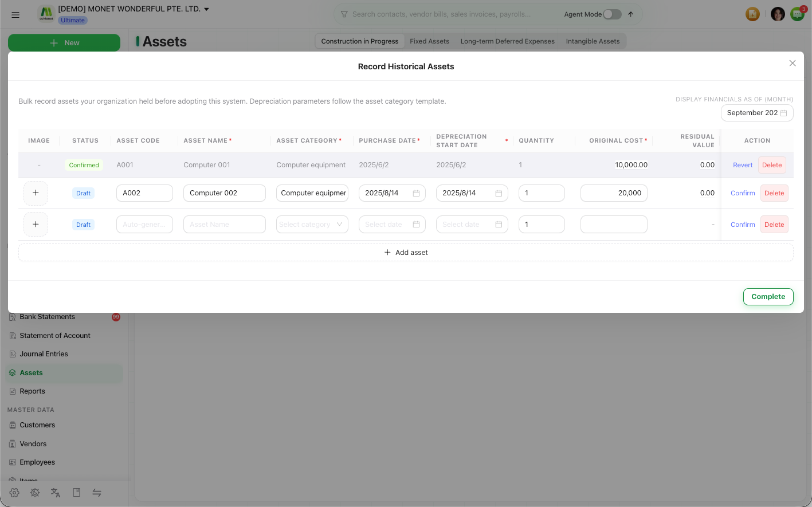The image size is (812, 507).
Task: Open Vendors in sidebar
Action: pyautogui.click(x=64, y=444)
